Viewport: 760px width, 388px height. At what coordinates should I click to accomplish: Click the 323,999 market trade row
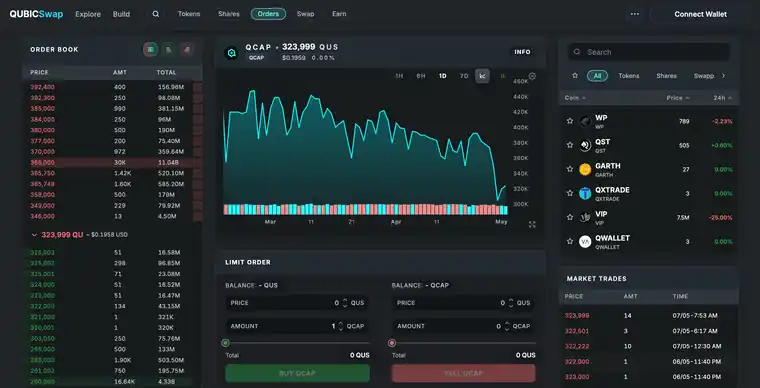pos(649,315)
